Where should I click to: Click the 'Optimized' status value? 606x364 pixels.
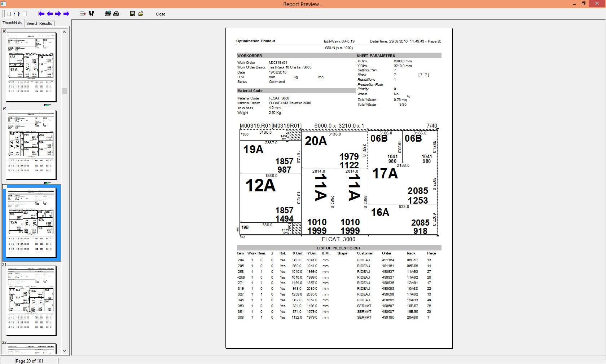click(x=277, y=82)
